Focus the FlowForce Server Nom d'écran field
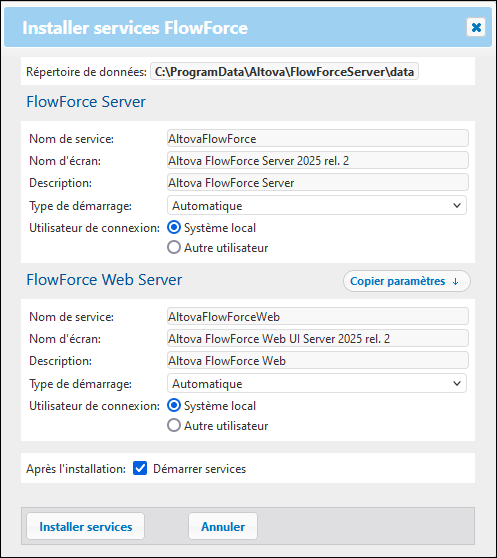 318,160
